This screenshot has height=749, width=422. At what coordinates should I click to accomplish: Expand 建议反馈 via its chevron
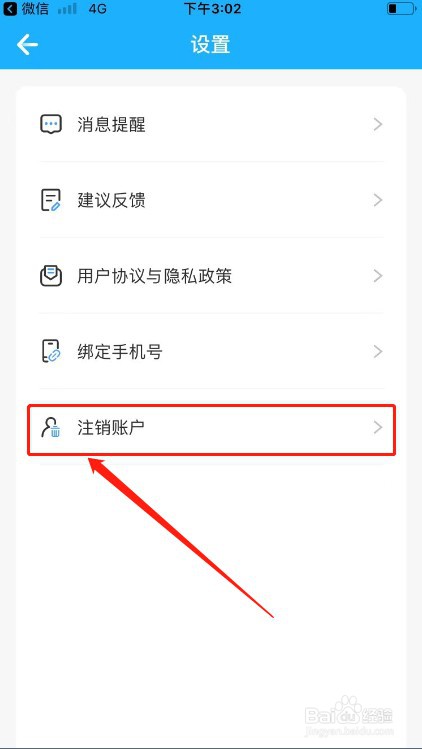pyautogui.click(x=378, y=200)
